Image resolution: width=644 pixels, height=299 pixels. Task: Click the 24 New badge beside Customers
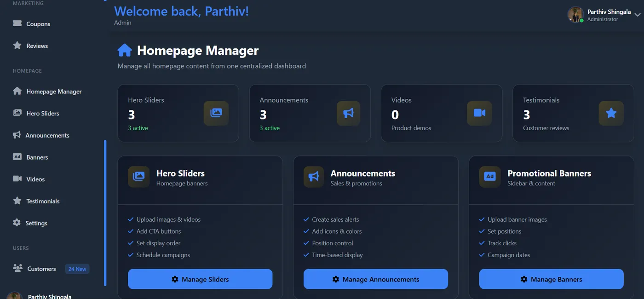click(x=77, y=269)
